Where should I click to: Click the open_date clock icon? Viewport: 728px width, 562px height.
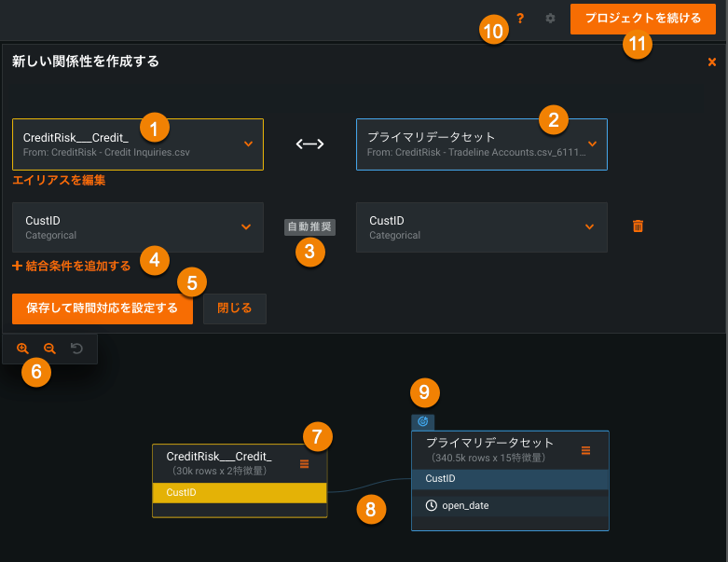click(431, 506)
